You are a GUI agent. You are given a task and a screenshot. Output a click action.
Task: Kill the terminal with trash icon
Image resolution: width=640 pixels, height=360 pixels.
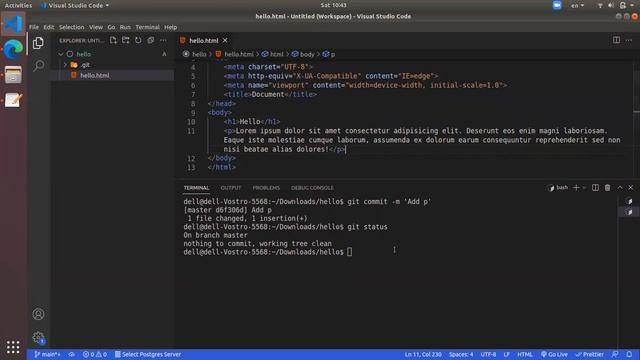pos(608,187)
